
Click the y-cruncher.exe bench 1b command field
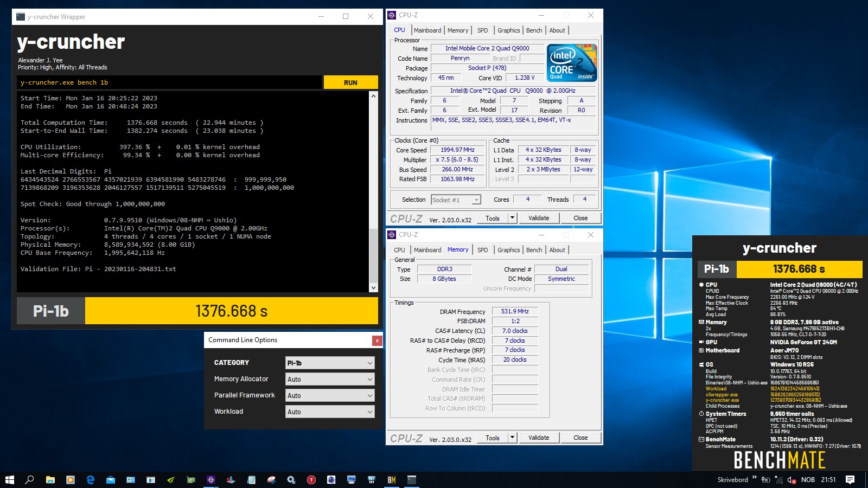tap(169, 82)
